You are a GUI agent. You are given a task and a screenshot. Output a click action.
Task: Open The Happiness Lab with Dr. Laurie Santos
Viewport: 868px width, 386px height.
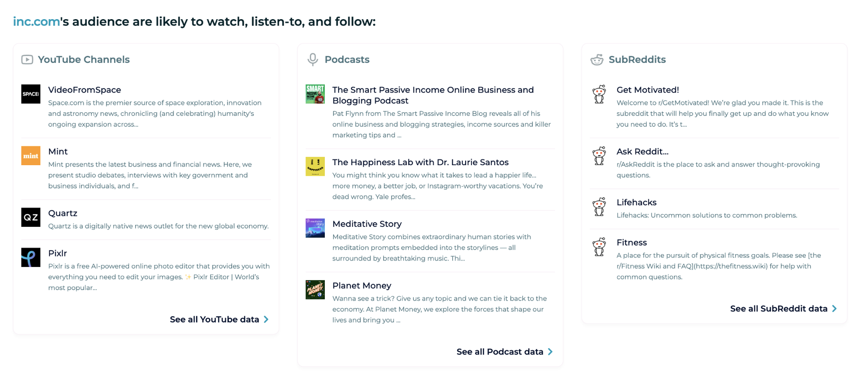[x=420, y=162]
